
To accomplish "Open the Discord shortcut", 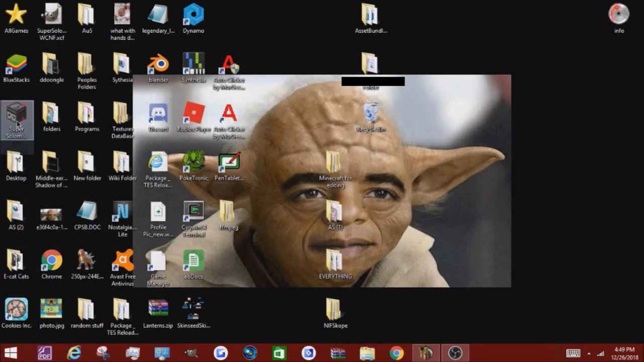I will coord(158,117).
